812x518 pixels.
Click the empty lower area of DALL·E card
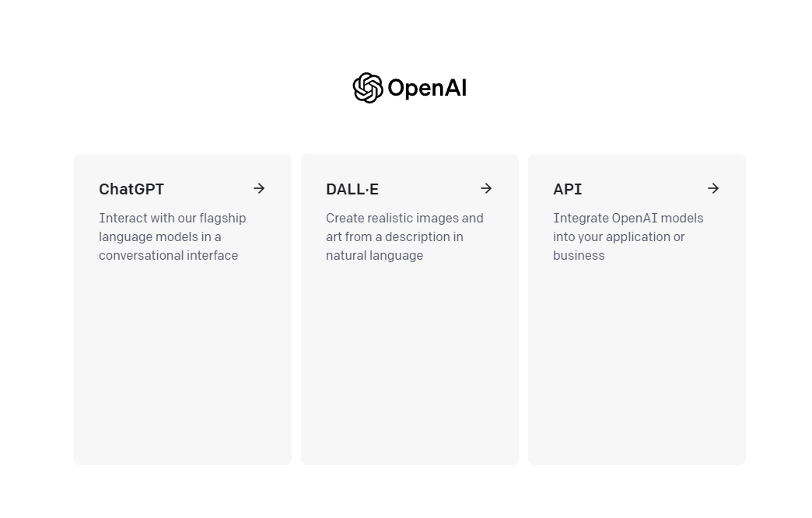(x=410, y=373)
